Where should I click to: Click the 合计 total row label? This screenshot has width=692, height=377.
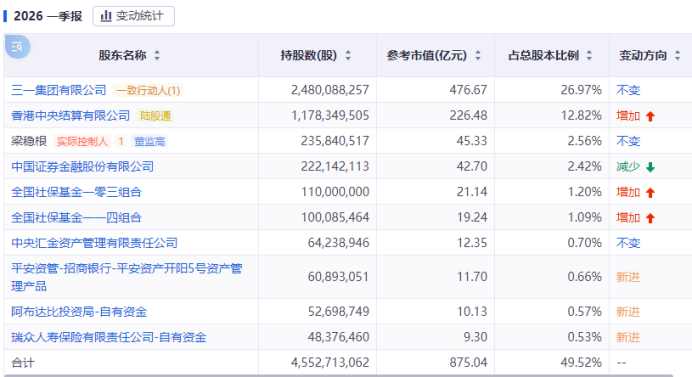[23, 363]
